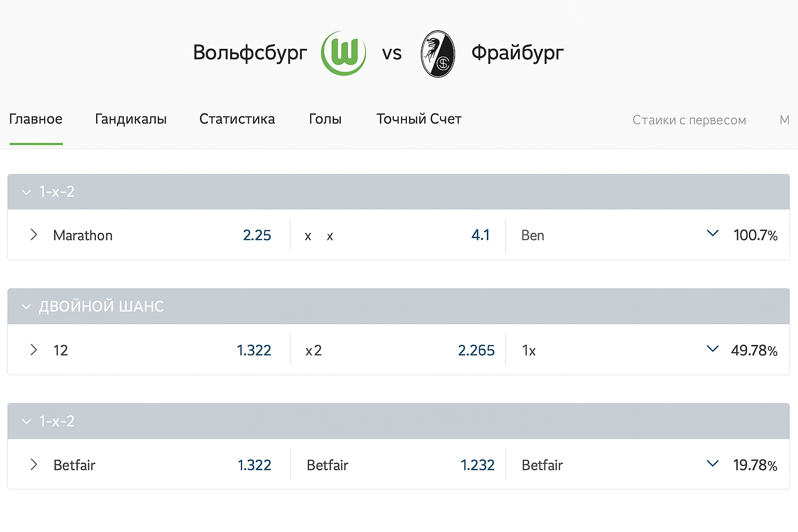Image resolution: width=798 pixels, height=532 pixels.
Task: Click Marathon odds 2.25
Action: point(257,235)
